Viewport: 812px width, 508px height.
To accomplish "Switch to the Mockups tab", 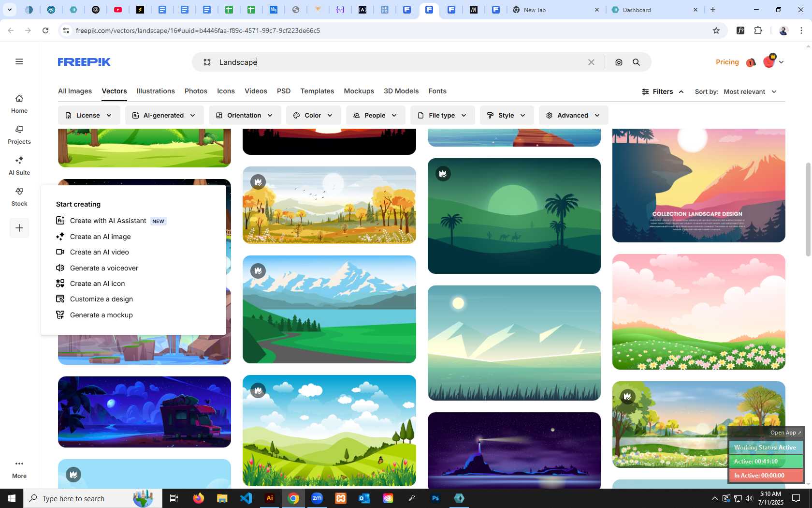I will 359,91.
